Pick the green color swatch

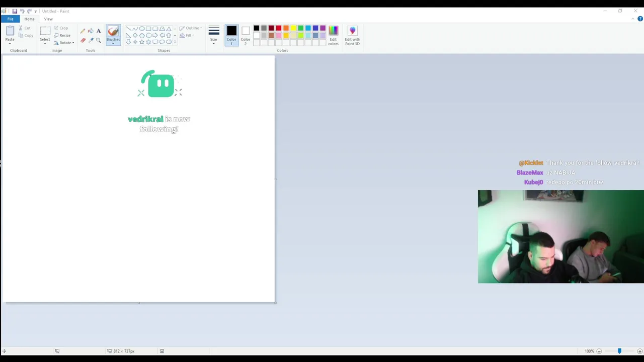pyautogui.click(x=301, y=28)
